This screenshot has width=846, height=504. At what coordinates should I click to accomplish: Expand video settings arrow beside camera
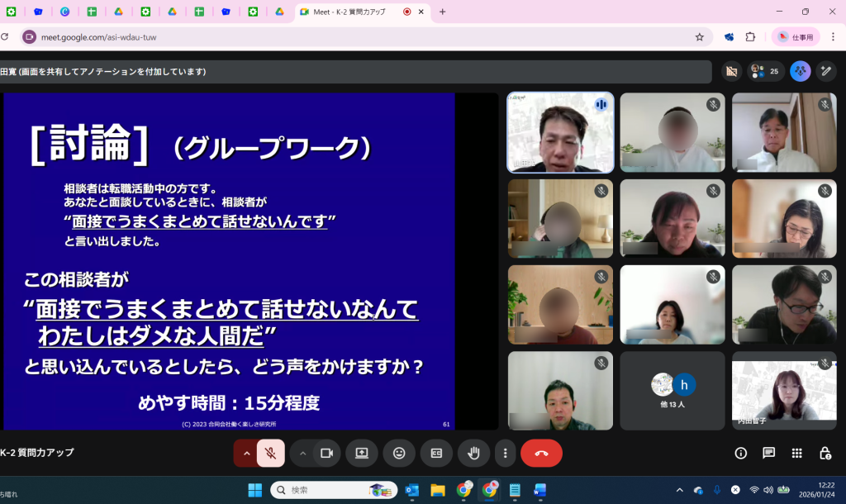click(x=302, y=453)
